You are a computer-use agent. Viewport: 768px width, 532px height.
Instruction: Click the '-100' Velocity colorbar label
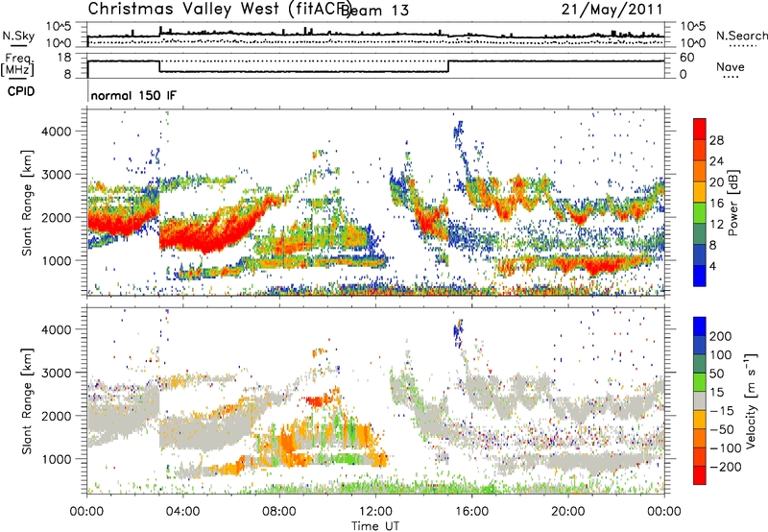pos(725,448)
